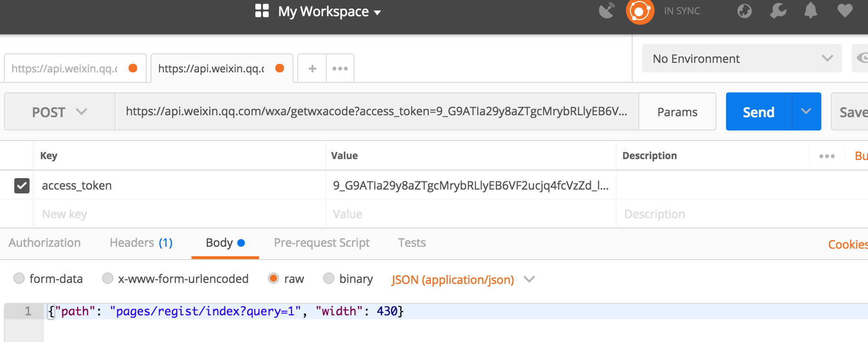Image resolution: width=868 pixels, height=342 pixels.
Task: Click line number 1 in the editor gutter
Action: point(28,311)
